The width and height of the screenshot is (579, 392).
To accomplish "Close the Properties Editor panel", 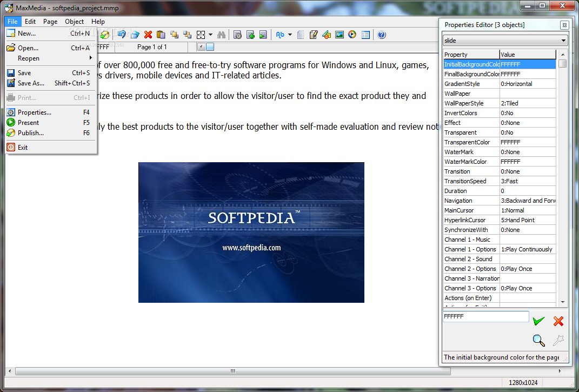I will point(564,25).
